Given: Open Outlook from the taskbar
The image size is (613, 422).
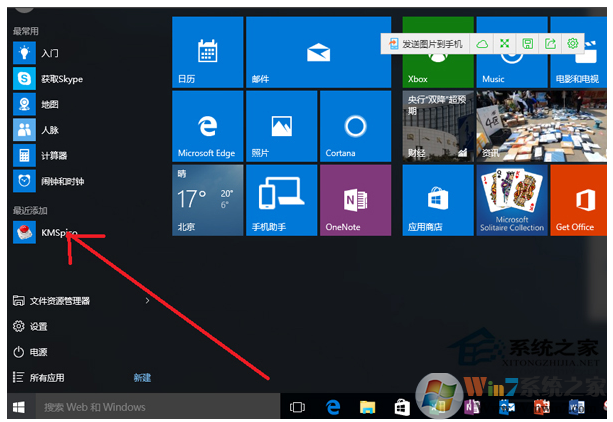Looking at the screenshot, I should click(x=507, y=407).
